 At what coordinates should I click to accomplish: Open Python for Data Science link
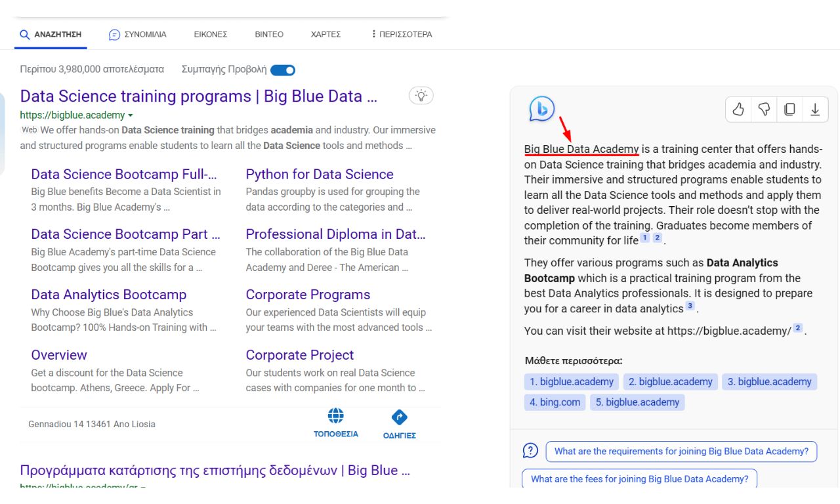[320, 174]
